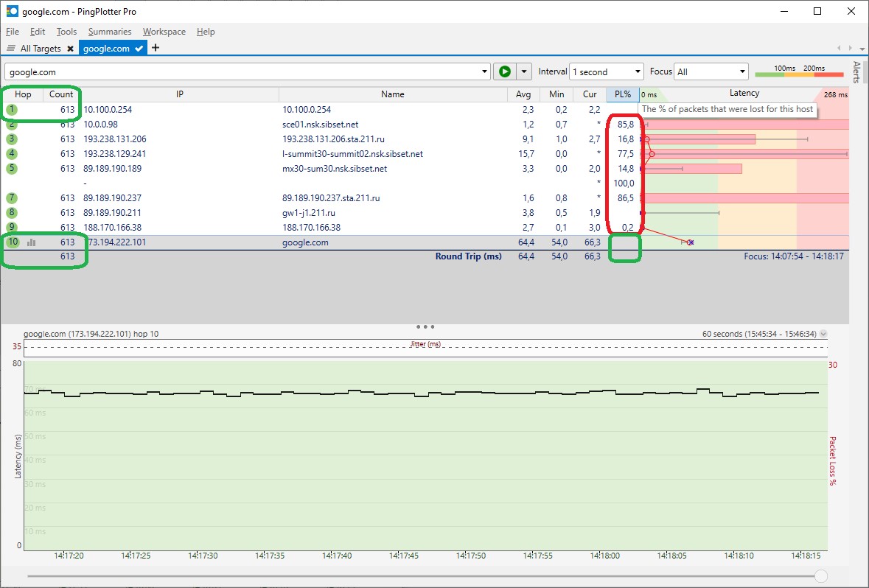
Task: Click the hop 1 green circle icon
Action: [x=12, y=109]
